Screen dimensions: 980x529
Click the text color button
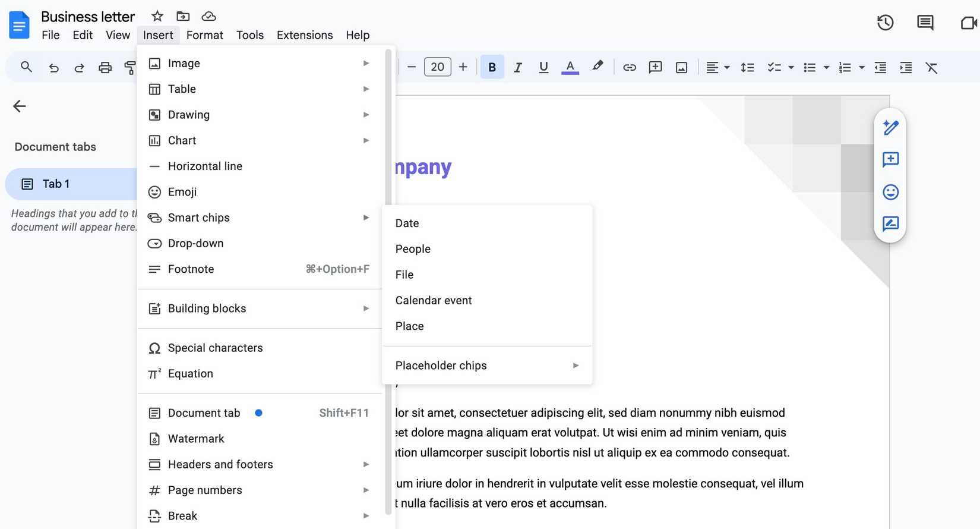[x=570, y=67]
